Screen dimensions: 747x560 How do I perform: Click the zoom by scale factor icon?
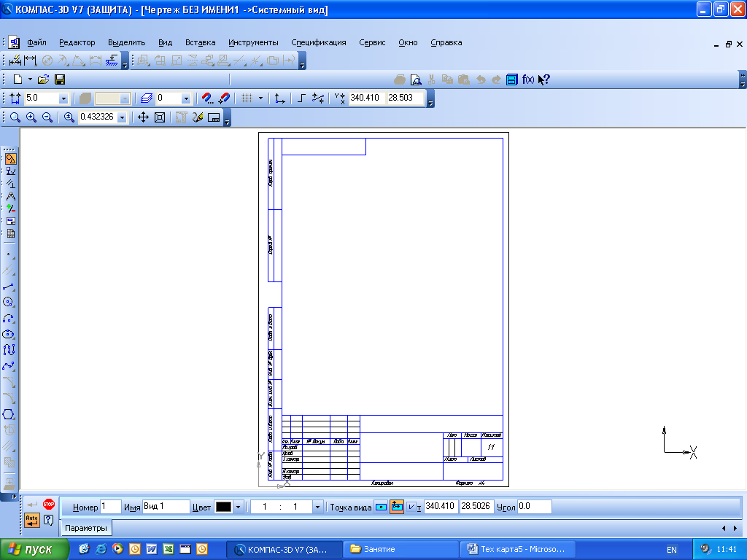coord(69,117)
